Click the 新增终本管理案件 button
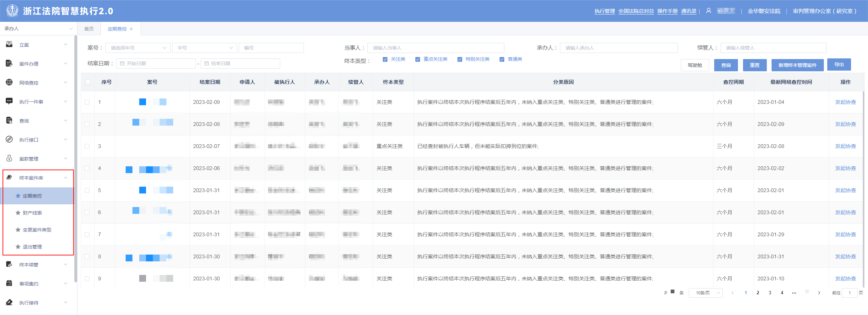The width and height of the screenshot is (868, 315). coord(797,65)
